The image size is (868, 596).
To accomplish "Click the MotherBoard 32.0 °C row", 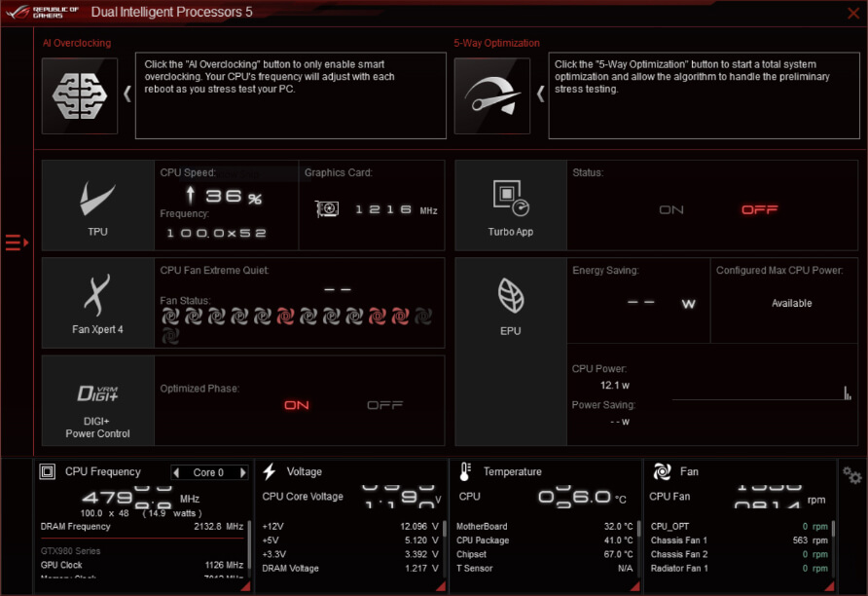I will pos(545,526).
